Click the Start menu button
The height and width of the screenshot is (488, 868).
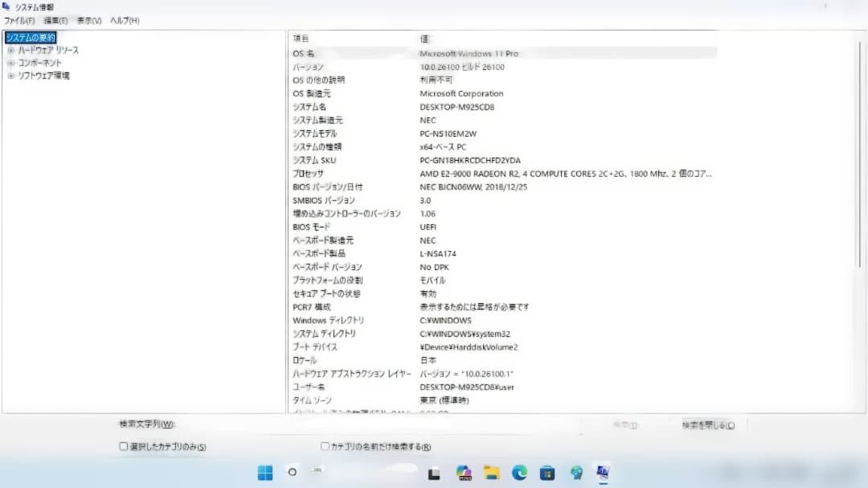(266, 474)
